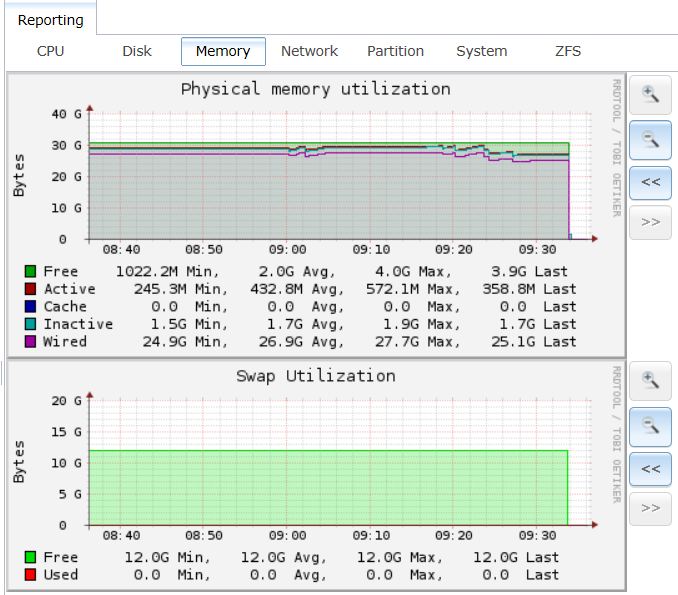This screenshot has width=678, height=595.
Task: Open the Reporting tab
Action: 51,20
